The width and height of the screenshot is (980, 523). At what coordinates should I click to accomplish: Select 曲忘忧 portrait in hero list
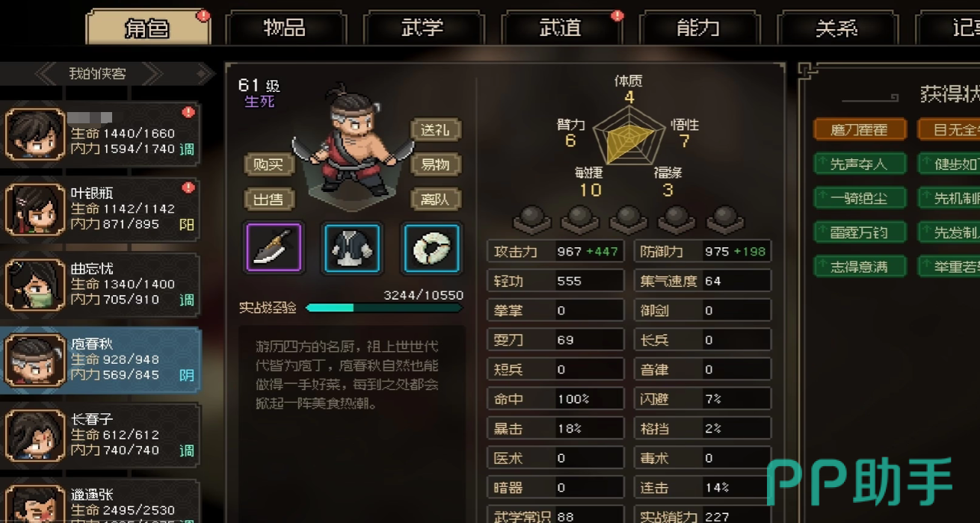pos(35,284)
